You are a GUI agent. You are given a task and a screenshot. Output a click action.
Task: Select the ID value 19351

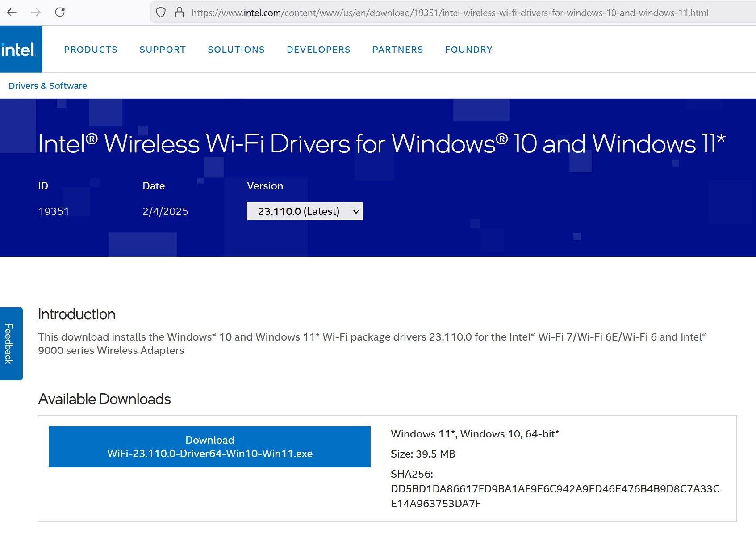click(x=54, y=211)
